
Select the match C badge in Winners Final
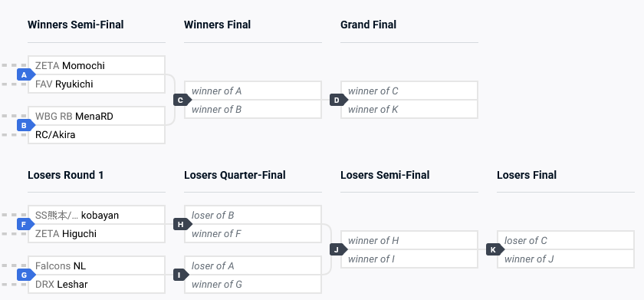click(x=182, y=100)
